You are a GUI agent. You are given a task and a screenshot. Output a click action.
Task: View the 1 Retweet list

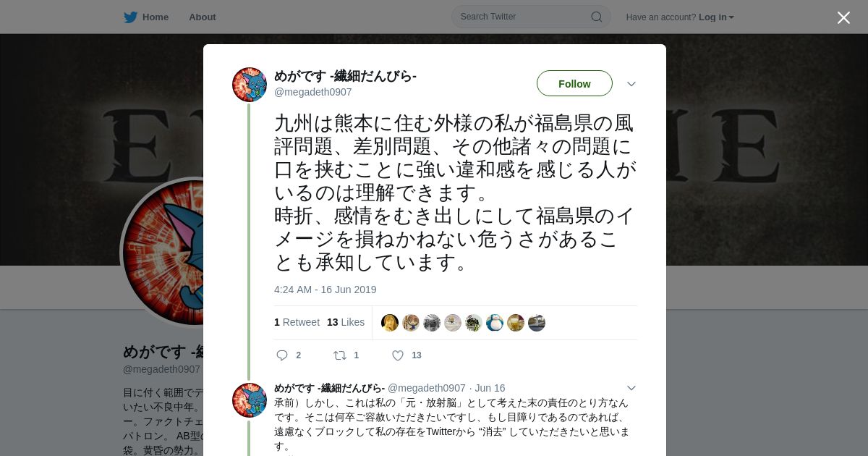point(297,322)
